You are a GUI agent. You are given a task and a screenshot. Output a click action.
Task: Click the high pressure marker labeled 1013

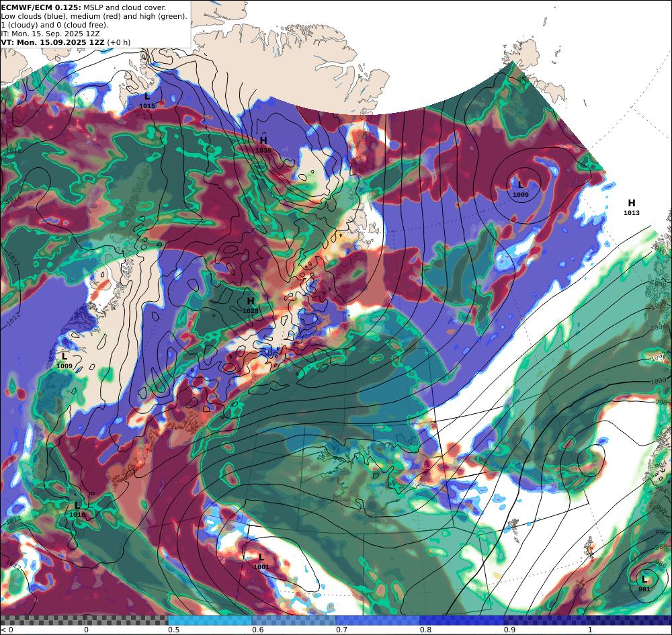631,208
